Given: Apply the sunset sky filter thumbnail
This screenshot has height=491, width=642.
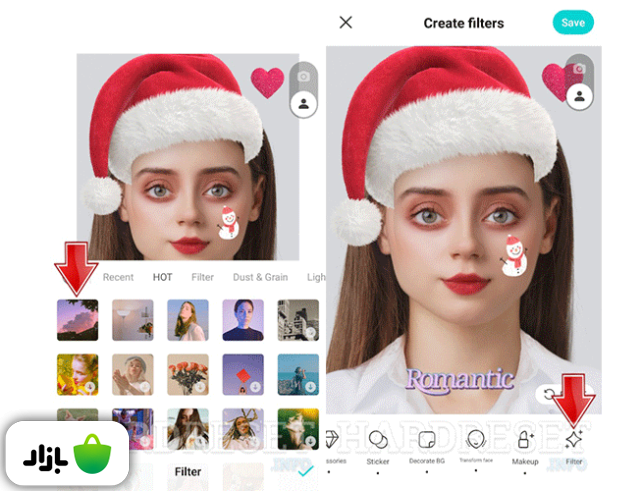Looking at the screenshot, I should (x=77, y=319).
